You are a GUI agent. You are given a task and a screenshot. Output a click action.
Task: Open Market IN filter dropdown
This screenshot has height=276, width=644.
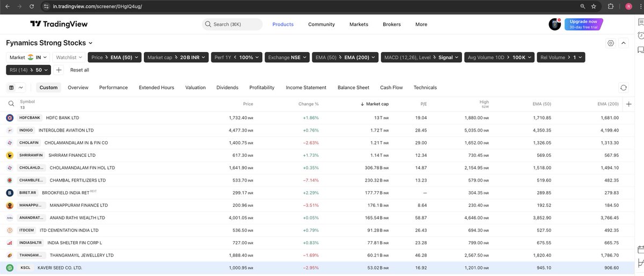tap(28, 57)
